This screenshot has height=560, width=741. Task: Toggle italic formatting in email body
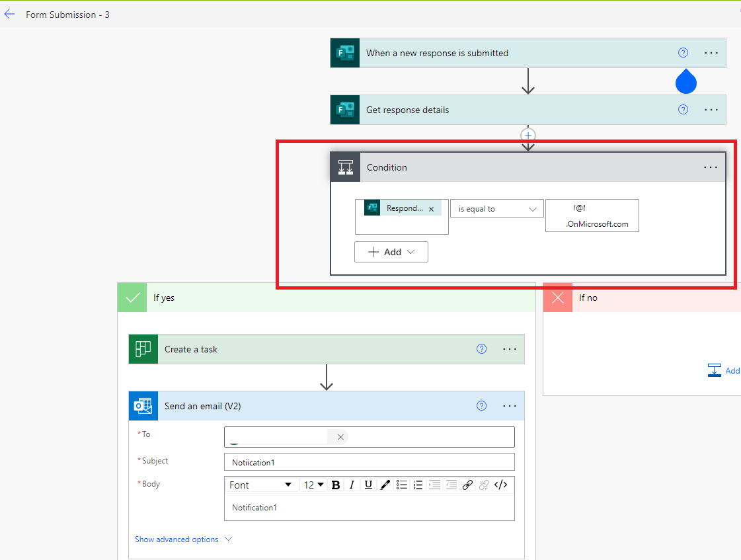[352, 485]
